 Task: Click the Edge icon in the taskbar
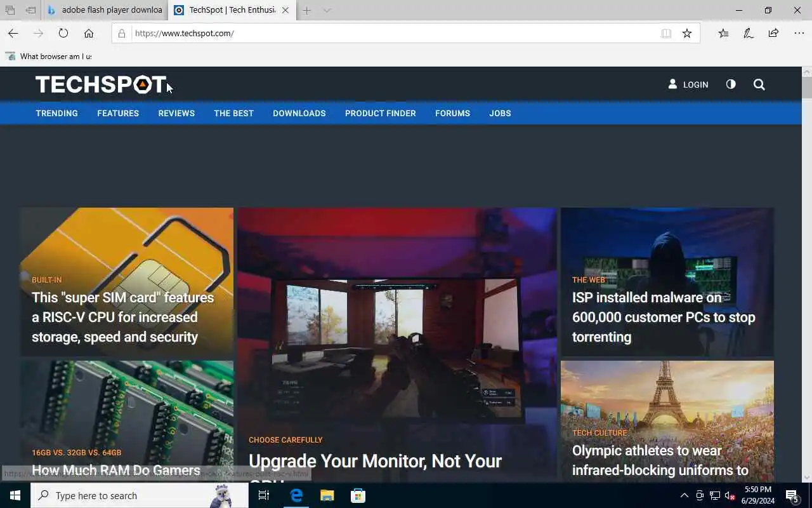296,495
